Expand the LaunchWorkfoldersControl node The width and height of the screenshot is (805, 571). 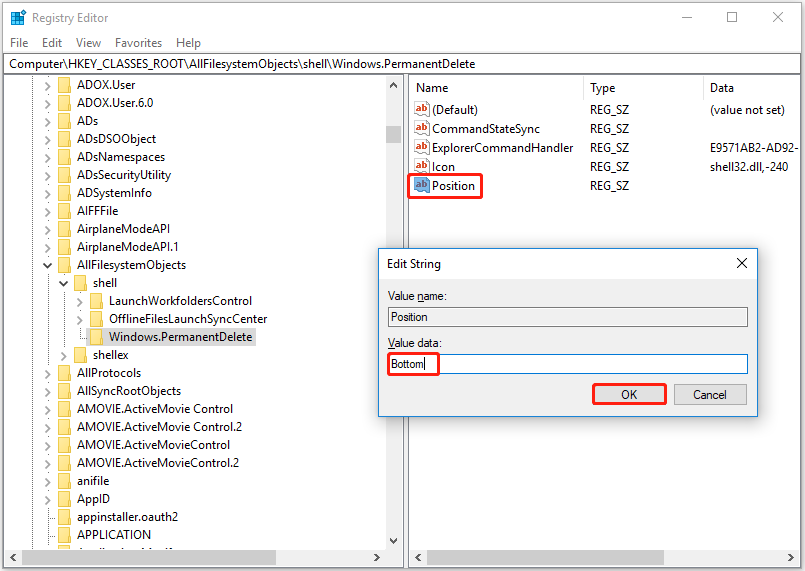(80, 302)
